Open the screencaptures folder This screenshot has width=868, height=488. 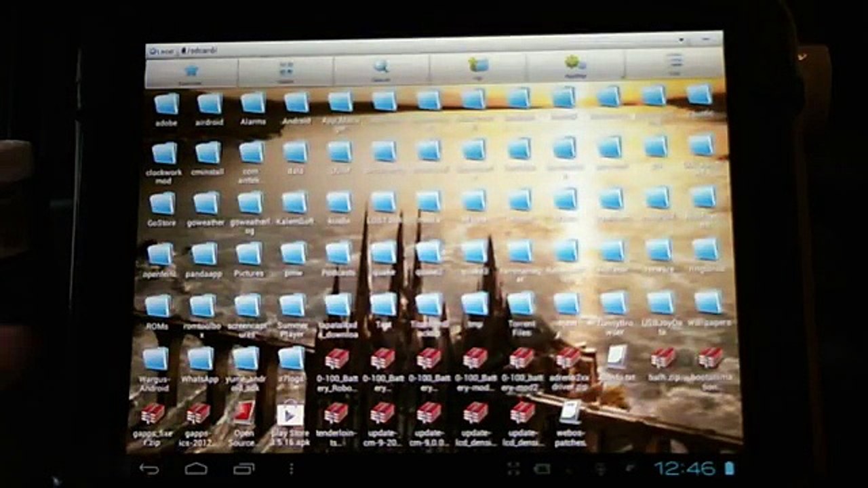coord(248,315)
